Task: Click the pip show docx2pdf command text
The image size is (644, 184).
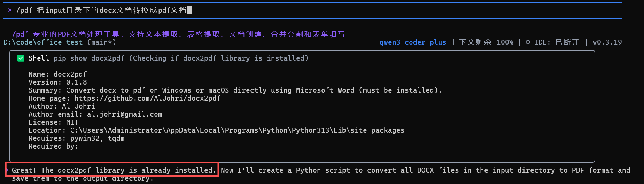Action: 89,58
